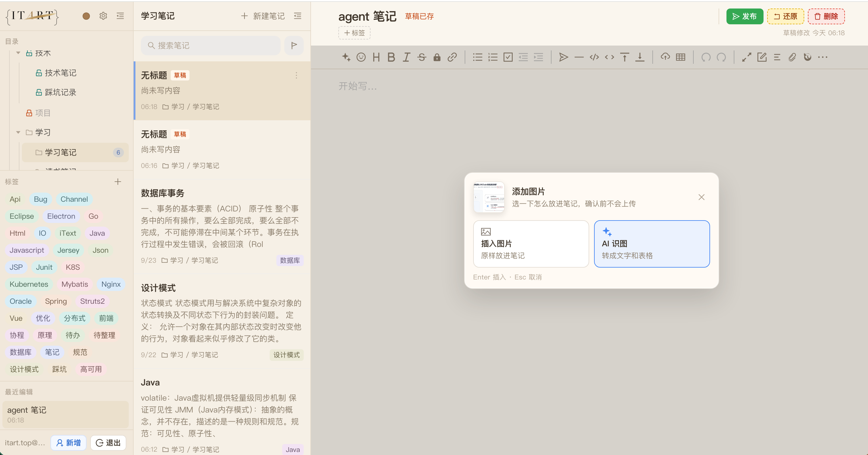This screenshot has width=868, height=455.
Task: Filter notes by the 高可用 tag
Action: pos(91,369)
